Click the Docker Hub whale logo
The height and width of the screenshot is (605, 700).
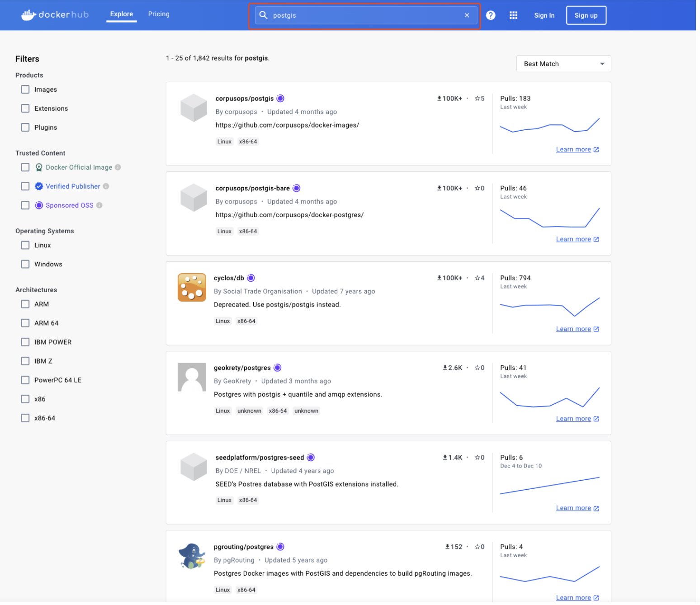tap(55, 15)
